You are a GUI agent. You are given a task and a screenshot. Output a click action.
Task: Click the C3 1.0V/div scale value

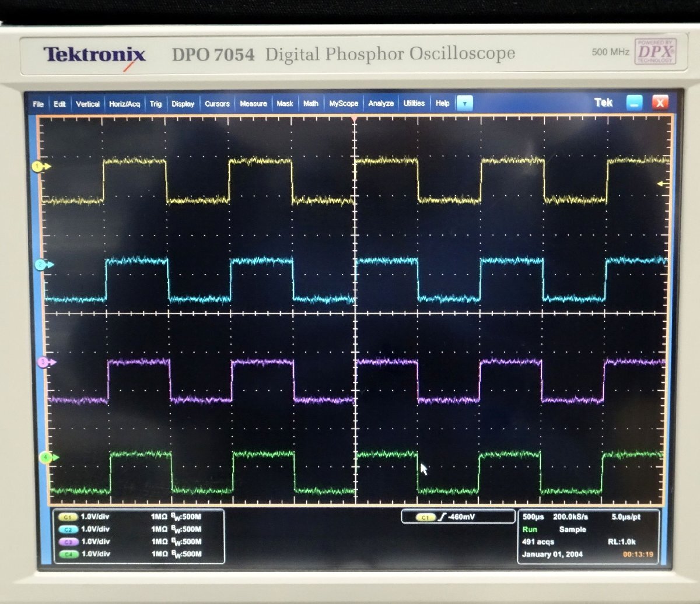[95, 542]
